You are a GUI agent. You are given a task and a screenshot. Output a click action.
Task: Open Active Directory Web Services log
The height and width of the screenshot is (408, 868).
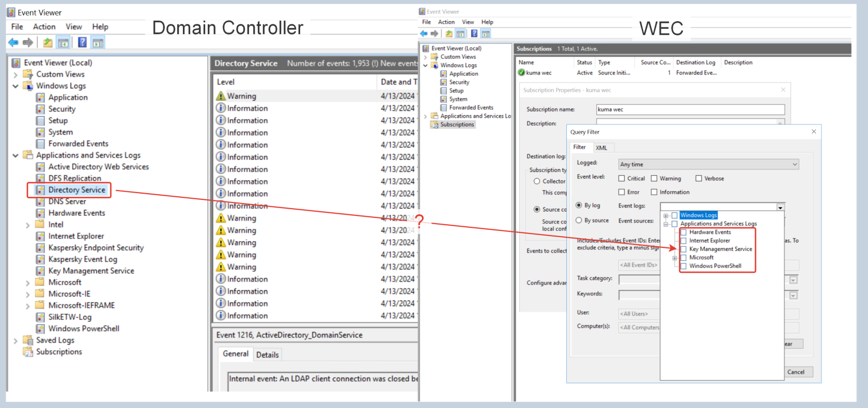pos(98,167)
